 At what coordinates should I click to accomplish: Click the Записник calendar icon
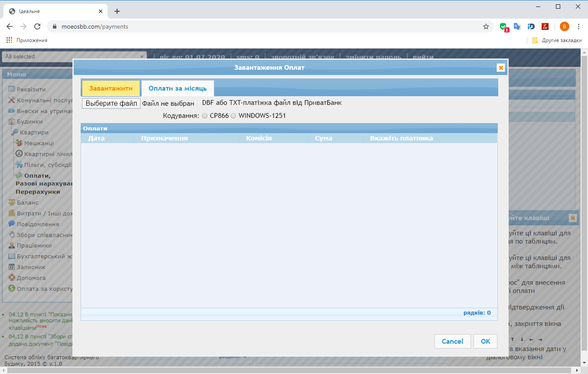pos(12,267)
